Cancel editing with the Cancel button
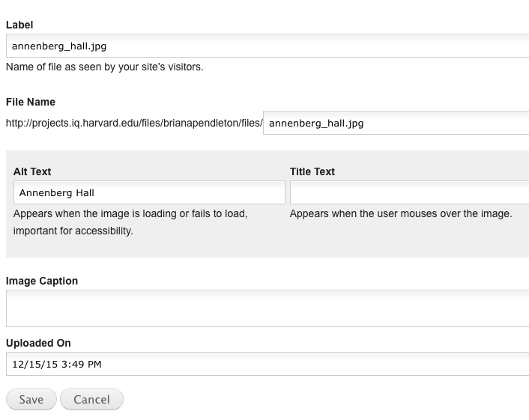Screen dimensions: 529x420 (x=91, y=399)
